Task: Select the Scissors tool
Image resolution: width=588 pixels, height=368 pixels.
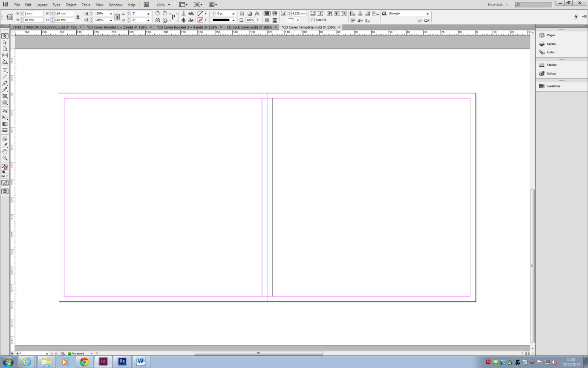Action: pos(6,110)
